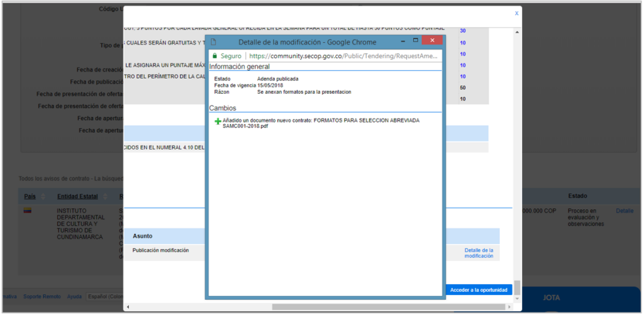Image resolution: width=644 pixels, height=315 pixels.
Task: Open the Detalle de la modificación link
Action: click(479, 253)
